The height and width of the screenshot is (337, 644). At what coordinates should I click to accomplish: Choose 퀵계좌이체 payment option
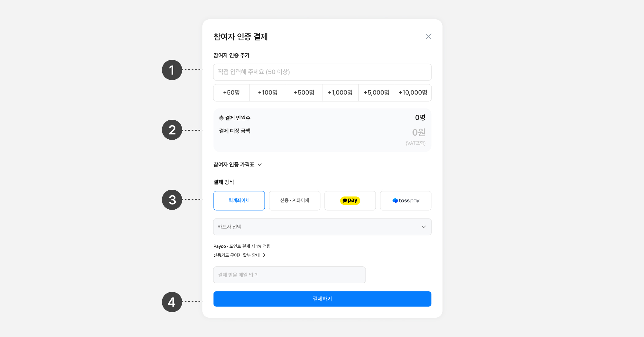[x=239, y=201]
